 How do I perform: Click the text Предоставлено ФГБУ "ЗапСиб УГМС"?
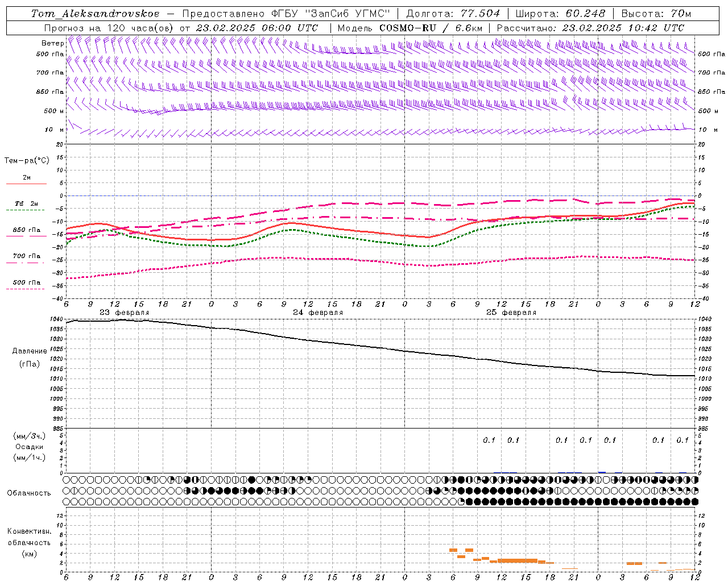(286, 14)
